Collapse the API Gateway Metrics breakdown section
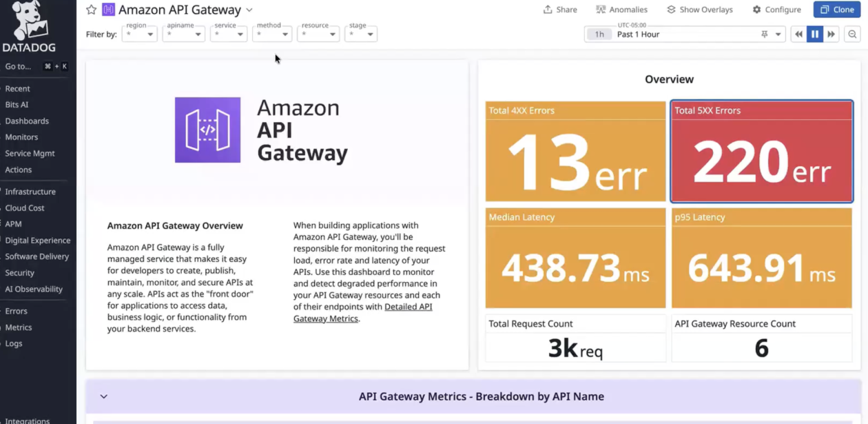Screen dimensions: 868x424 click(103, 396)
